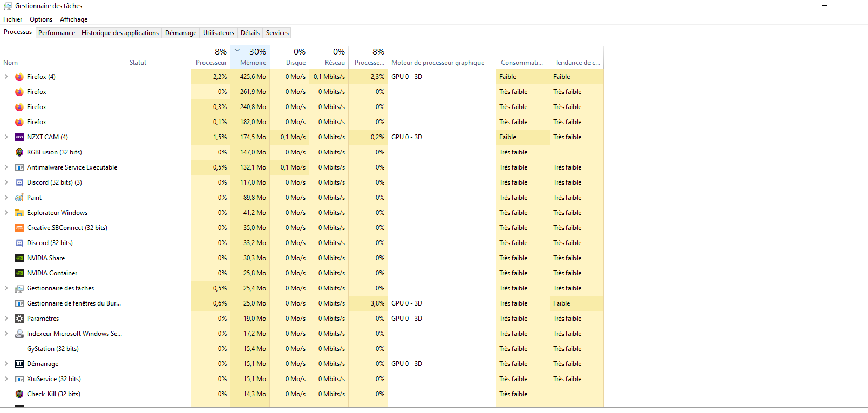Sort by the 8% Processe... GPU column header

pyautogui.click(x=368, y=57)
